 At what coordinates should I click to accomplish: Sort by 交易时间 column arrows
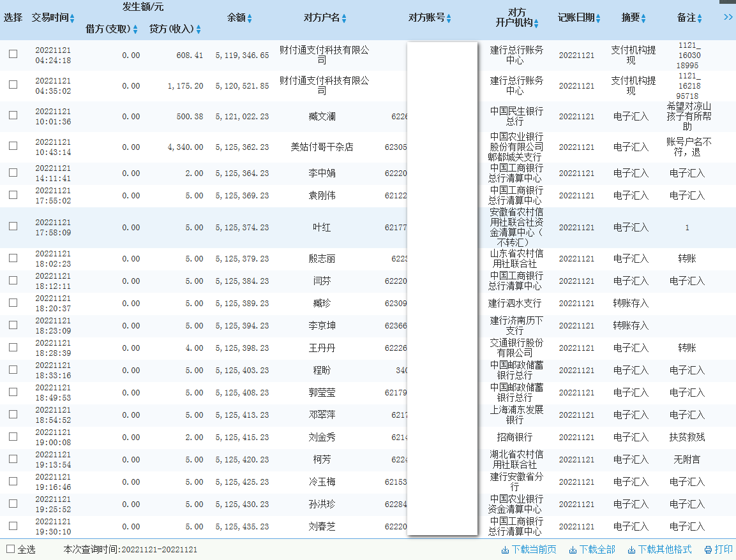point(72,18)
